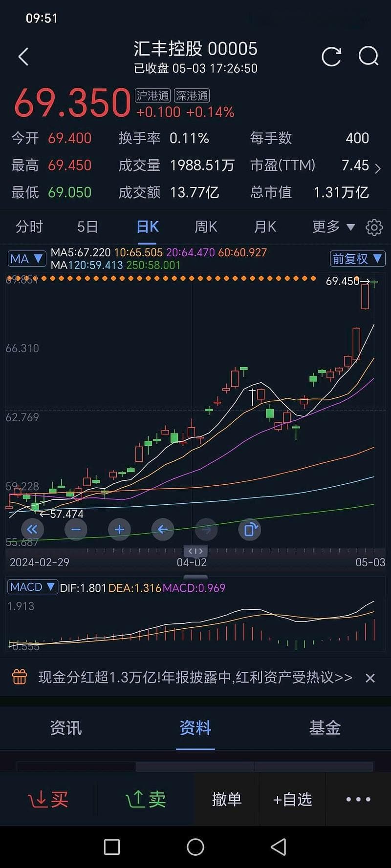Tap the 最高 69.450 value

[70, 165]
